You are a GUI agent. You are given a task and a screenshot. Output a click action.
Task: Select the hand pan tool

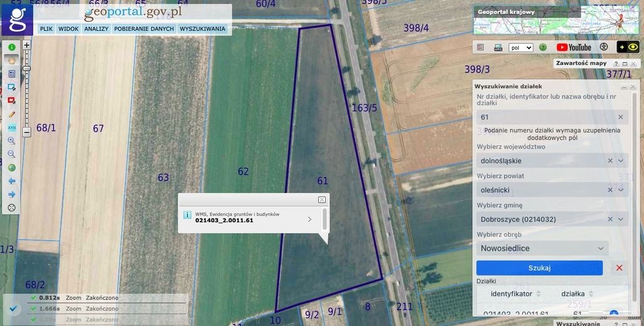click(x=12, y=60)
